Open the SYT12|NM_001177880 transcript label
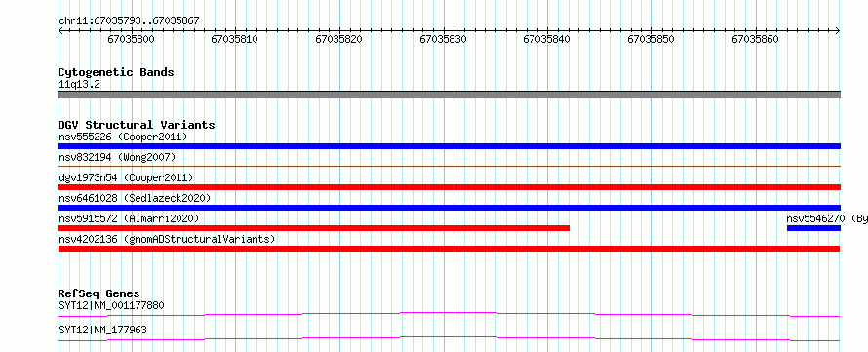The height and width of the screenshot is (352, 868). coord(111,305)
